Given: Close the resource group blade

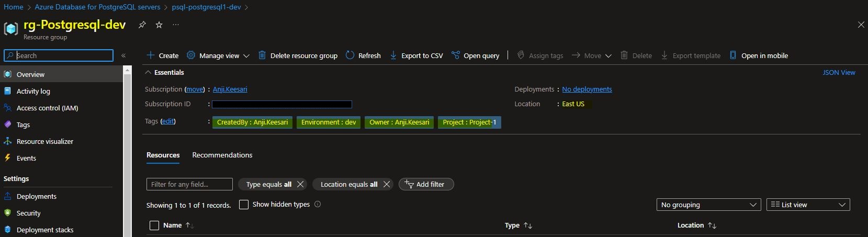Looking at the screenshot, I should (x=861, y=25).
